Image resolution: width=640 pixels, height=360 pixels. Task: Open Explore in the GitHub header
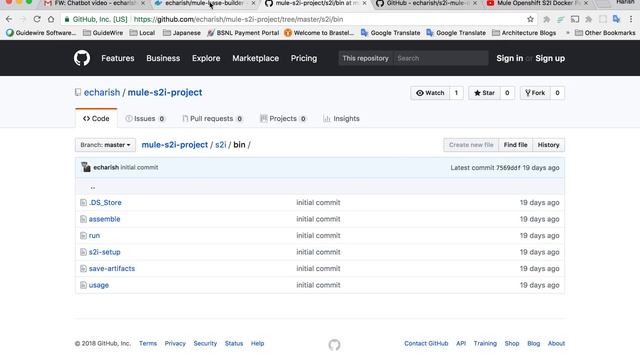point(206,58)
